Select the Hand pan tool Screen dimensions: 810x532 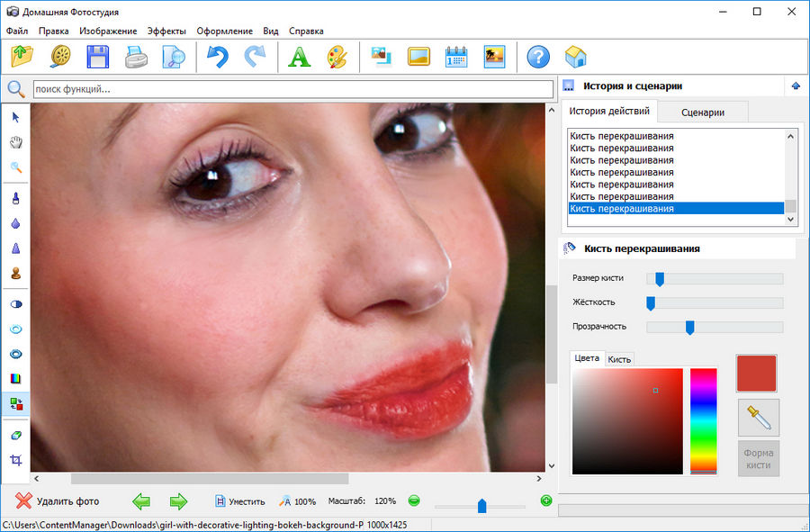(15, 142)
